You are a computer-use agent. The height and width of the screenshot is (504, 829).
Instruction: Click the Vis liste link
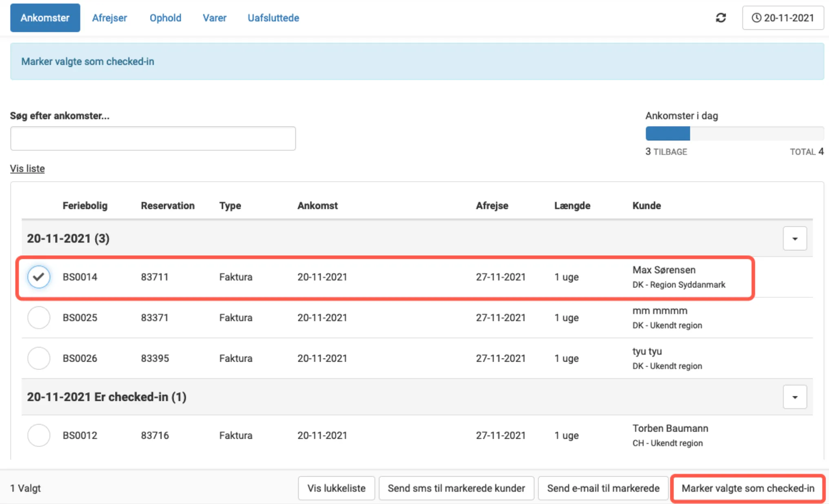click(x=27, y=168)
